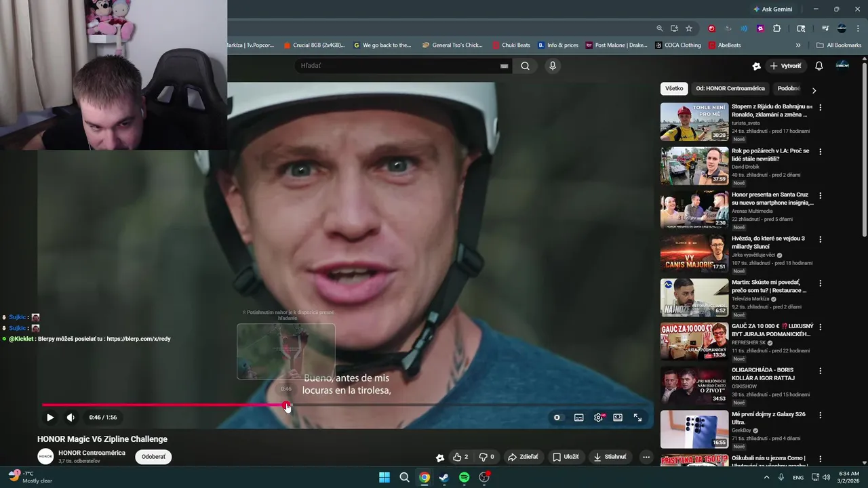Click install app icon in address bar
868x488 pixels.
point(674,28)
